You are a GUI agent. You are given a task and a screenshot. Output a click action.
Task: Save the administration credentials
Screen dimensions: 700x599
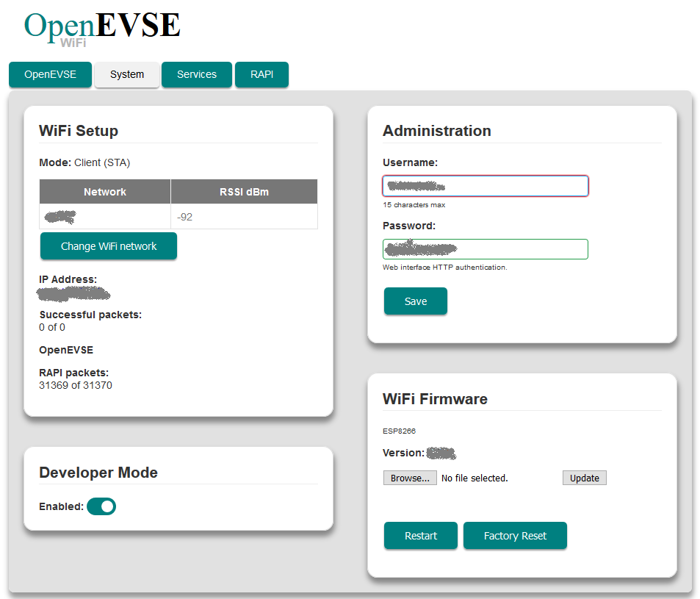416,301
